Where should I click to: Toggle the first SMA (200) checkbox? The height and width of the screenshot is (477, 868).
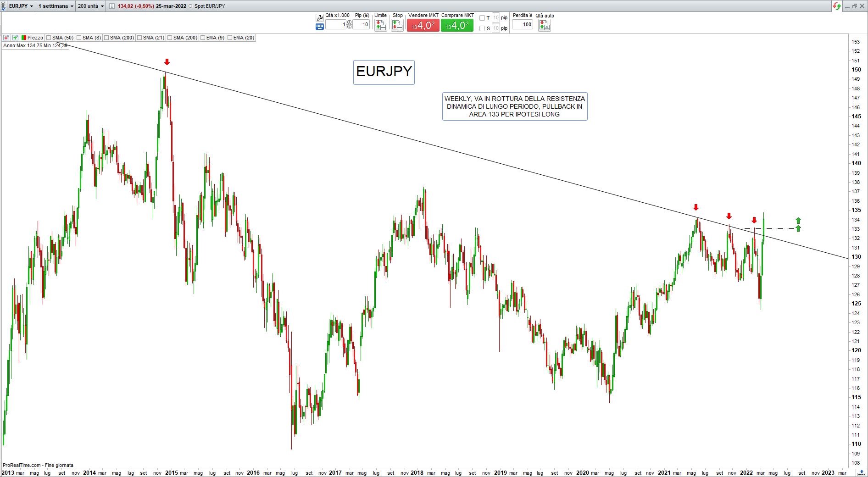[x=106, y=38]
